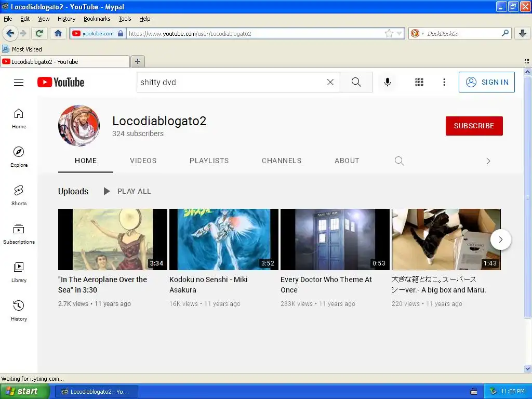
Task: Click the Windows Start button
Action: (25, 392)
